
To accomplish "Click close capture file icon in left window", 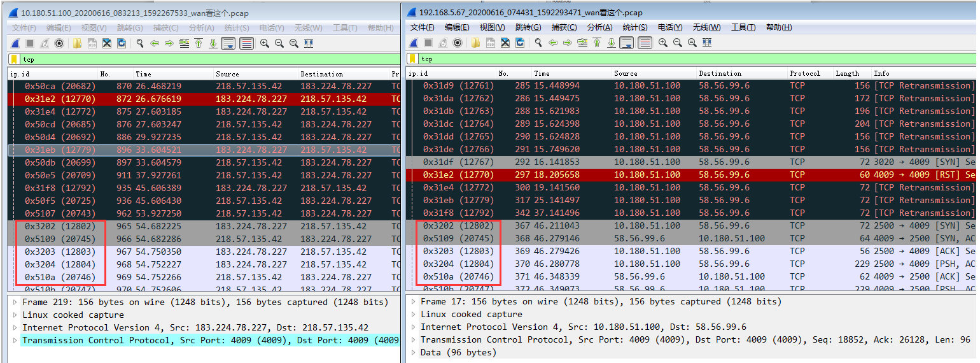I will (x=107, y=43).
